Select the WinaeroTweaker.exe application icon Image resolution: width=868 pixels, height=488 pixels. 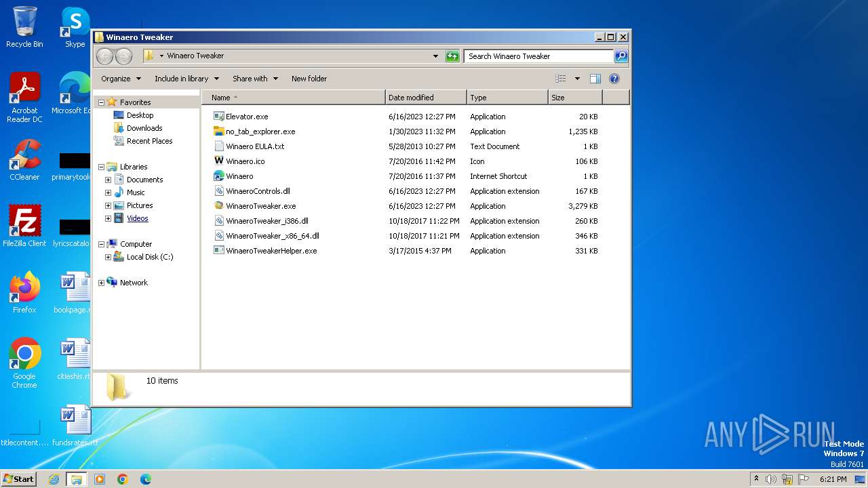pos(218,206)
